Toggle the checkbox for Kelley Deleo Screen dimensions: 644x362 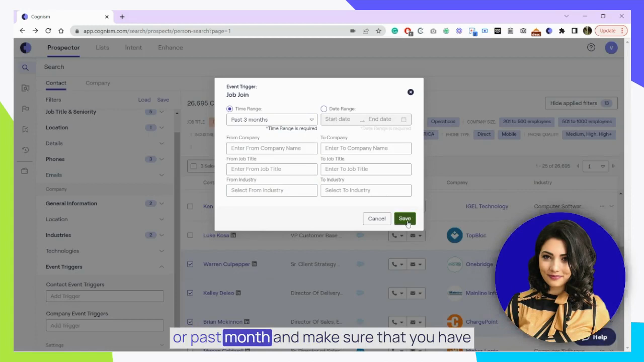[x=190, y=293]
